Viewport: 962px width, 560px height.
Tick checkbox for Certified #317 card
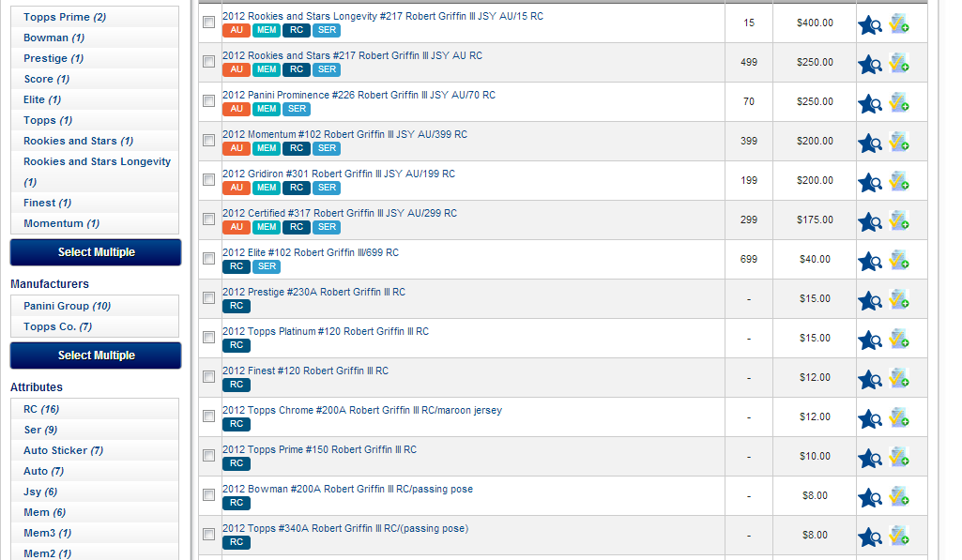208,219
